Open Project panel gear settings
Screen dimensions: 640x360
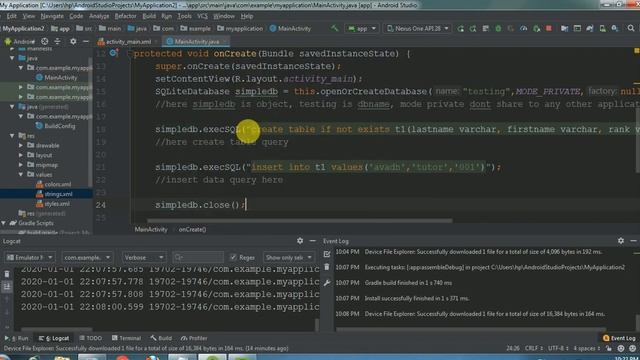pos(73,41)
